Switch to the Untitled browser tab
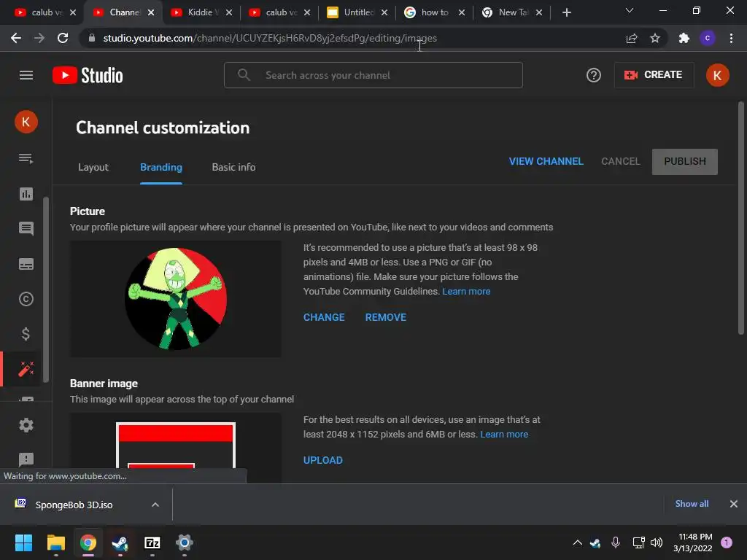 click(x=357, y=12)
